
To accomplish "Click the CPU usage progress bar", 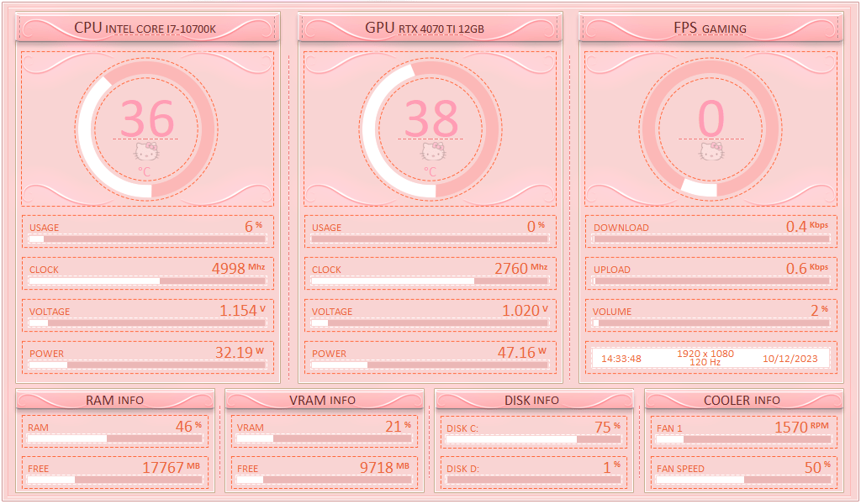I will tap(147, 239).
